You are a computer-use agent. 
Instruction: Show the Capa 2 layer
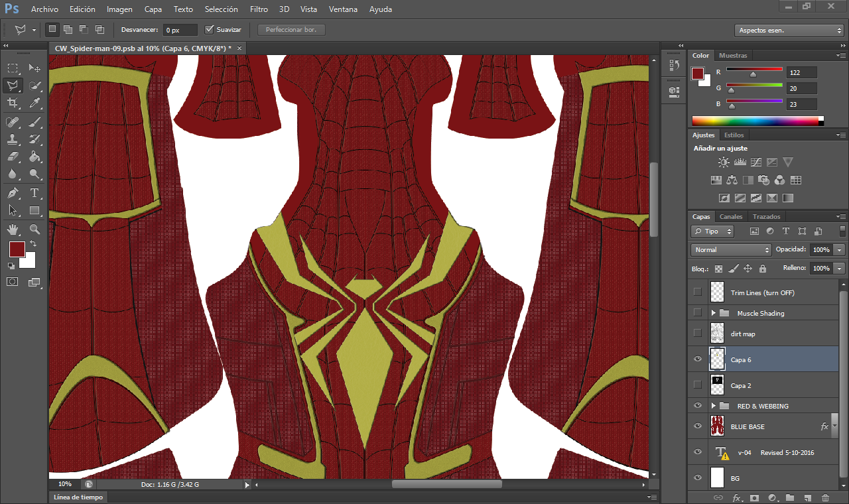(697, 385)
